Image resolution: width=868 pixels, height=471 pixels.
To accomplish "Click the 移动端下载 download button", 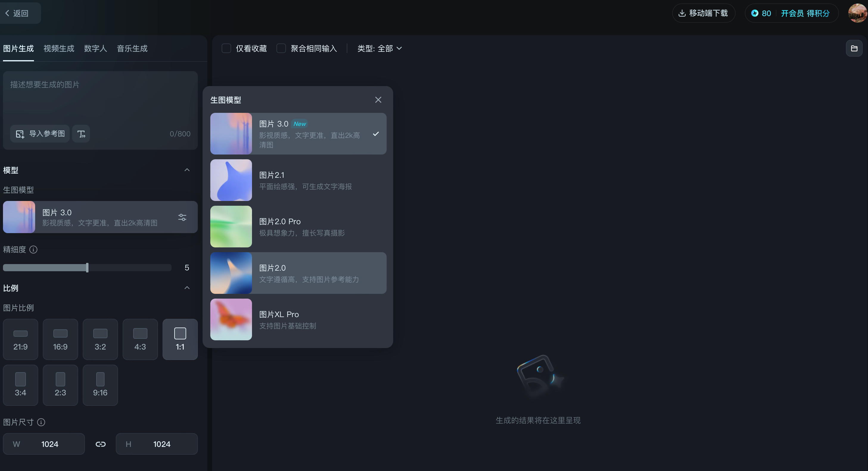I will pyautogui.click(x=704, y=13).
